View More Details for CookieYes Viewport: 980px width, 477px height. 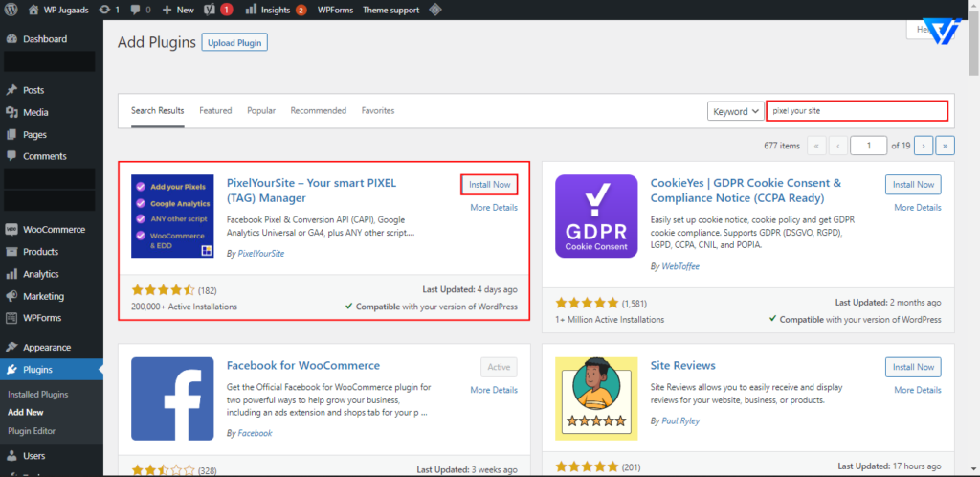918,208
